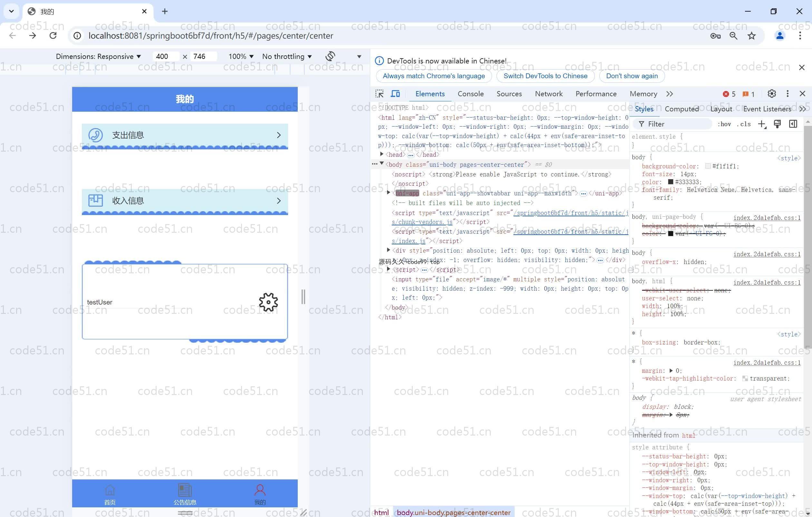
Task: Click the red errors count badge
Action: click(730, 94)
